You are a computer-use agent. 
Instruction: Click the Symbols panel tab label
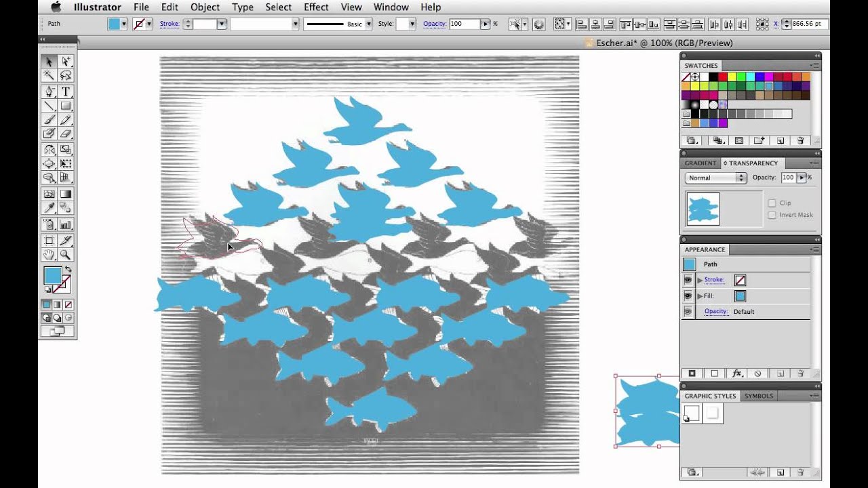coord(759,395)
